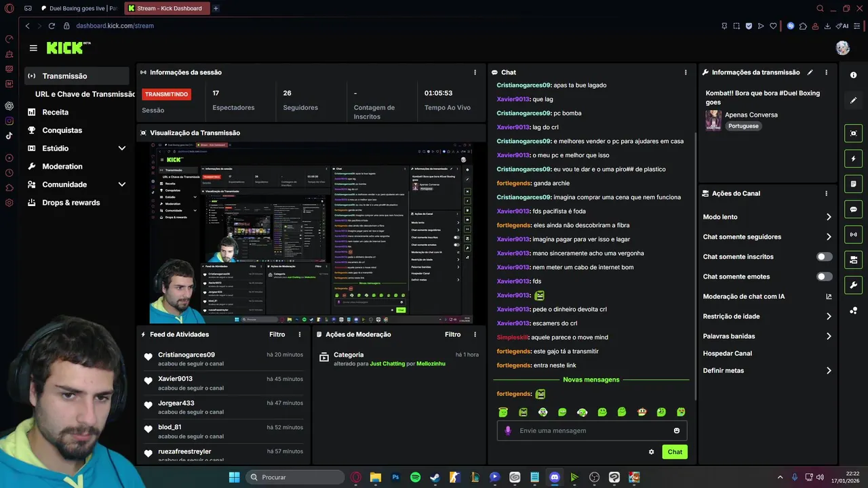Viewport: 868px width, 488px height.
Task: Open OBS Studio from the taskbar
Action: (x=595, y=477)
